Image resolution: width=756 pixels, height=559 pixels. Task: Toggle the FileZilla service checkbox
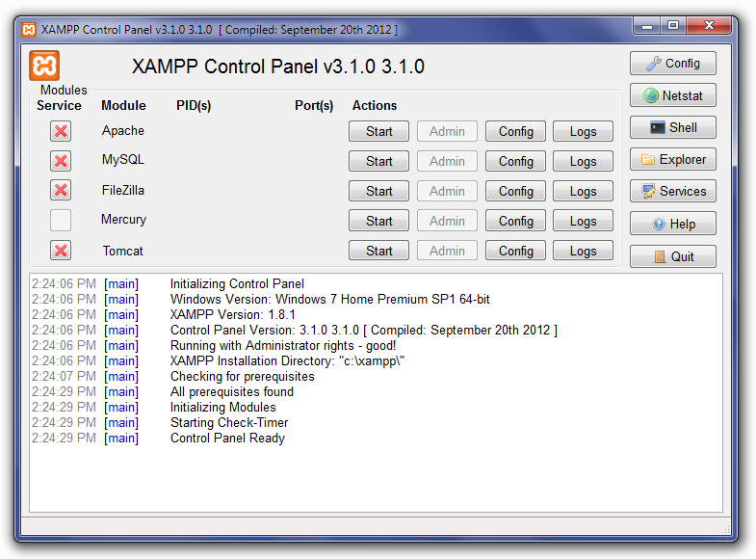click(61, 190)
